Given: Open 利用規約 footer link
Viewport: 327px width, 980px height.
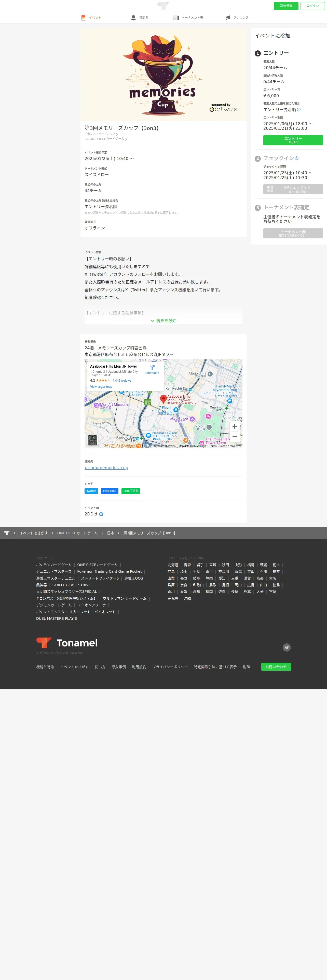Looking at the screenshot, I should pos(139,667).
